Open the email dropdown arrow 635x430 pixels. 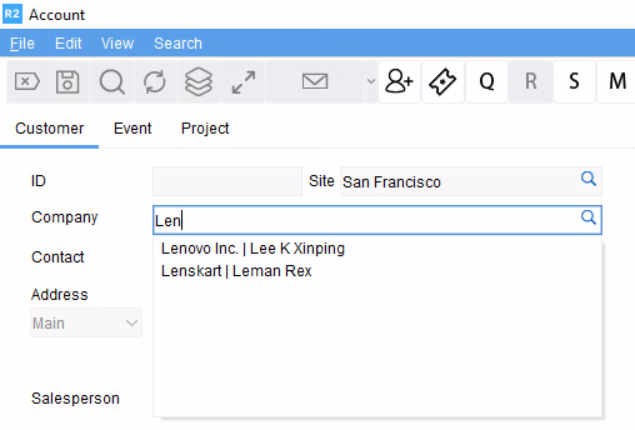370,82
